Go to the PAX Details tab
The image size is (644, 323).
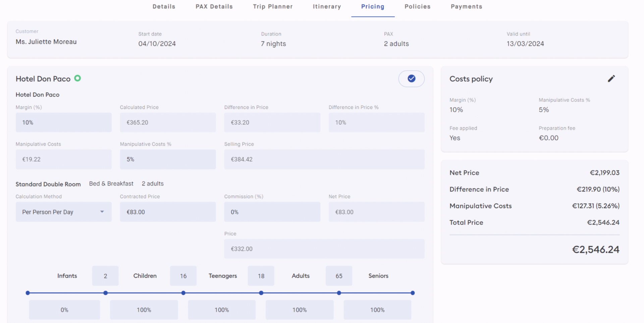(214, 6)
